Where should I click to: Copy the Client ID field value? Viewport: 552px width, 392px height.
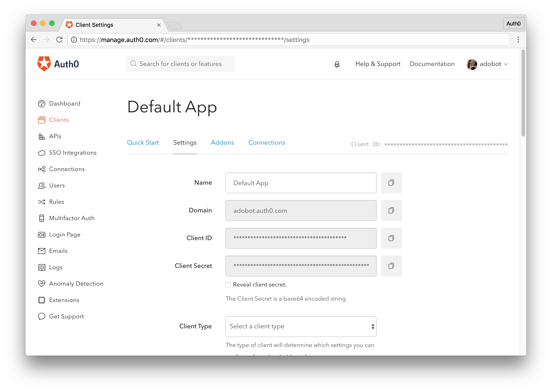391,238
